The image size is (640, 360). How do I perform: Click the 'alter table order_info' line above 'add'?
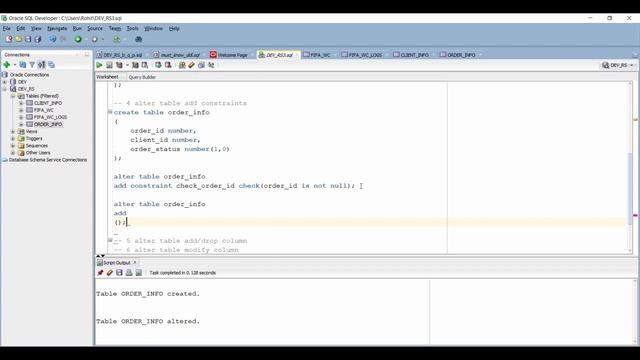click(160, 204)
